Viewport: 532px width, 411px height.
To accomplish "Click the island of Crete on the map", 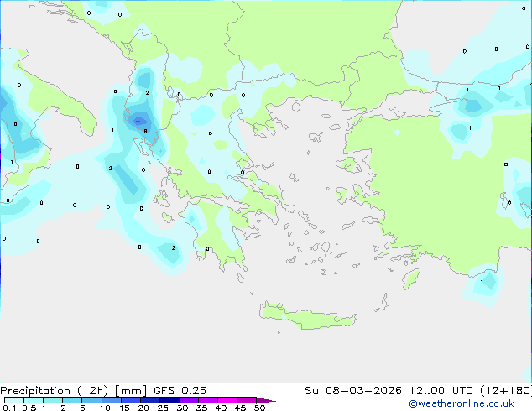I will point(307,316).
